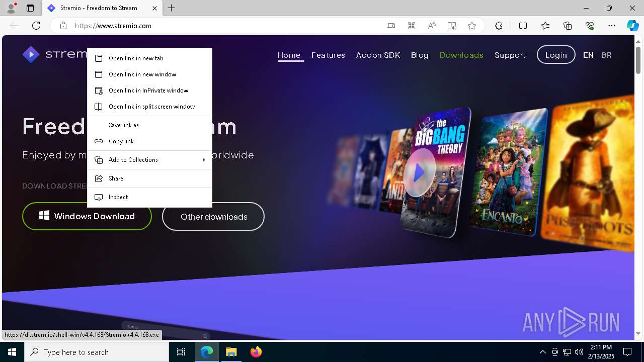The width and height of the screenshot is (644, 362).
Task: Click the Stremio logo icon
Action: [31, 54]
